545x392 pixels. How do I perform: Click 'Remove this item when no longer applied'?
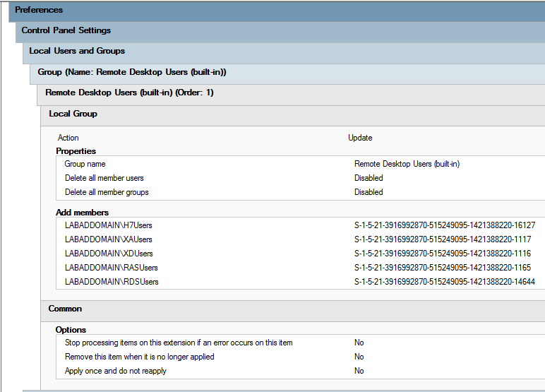139,357
